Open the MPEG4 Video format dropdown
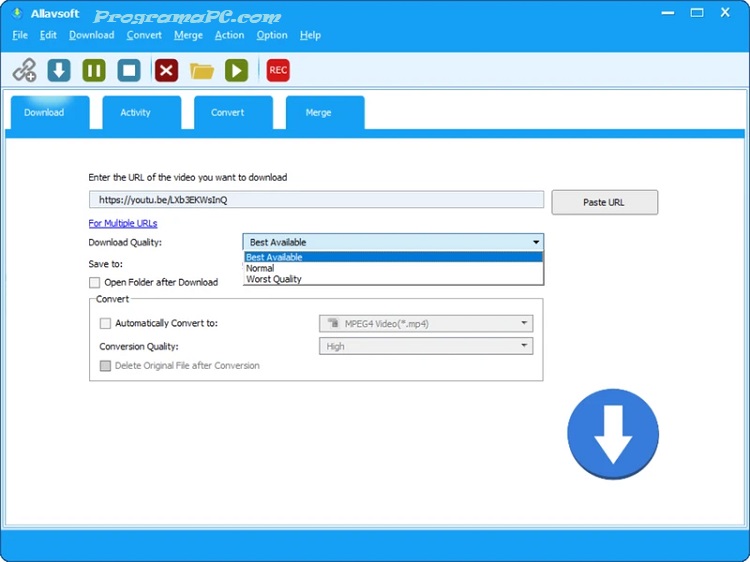The width and height of the screenshot is (750, 562). (426, 324)
